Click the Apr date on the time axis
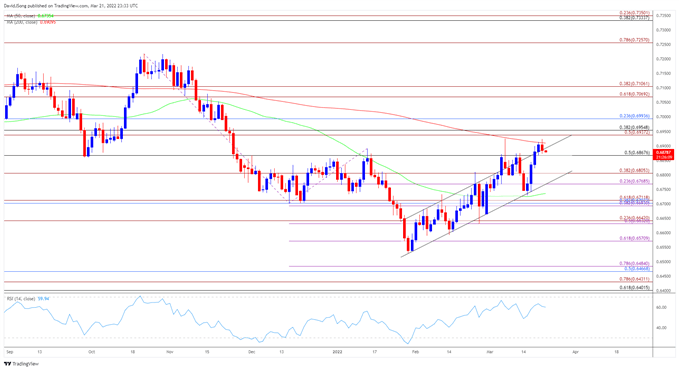 pyautogui.click(x=575, y=352)
